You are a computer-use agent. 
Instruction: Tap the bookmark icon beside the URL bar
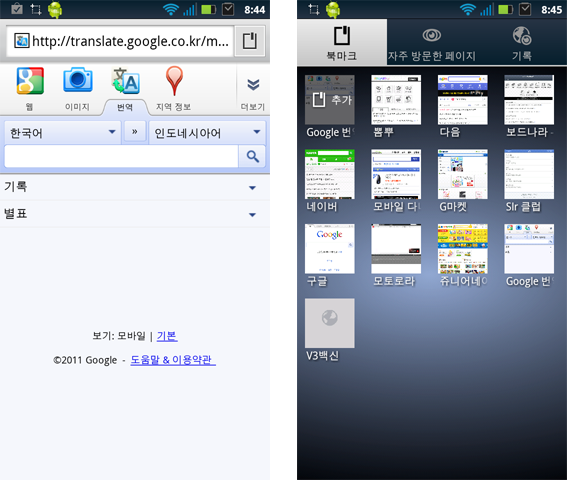[250, 41]
